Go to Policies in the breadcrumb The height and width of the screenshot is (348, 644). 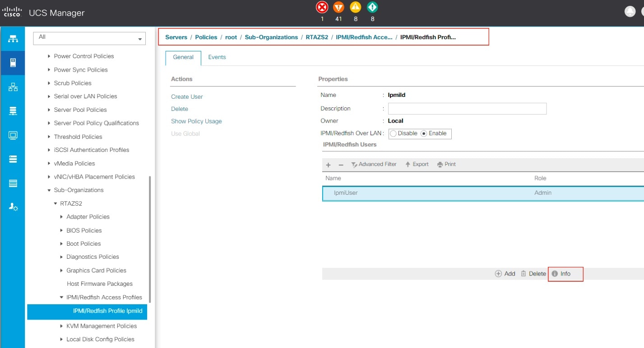pos(206,37)
